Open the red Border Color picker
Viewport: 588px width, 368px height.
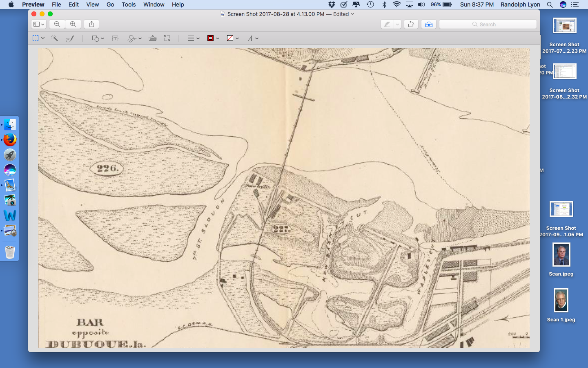pyautogui.click(x=213, y=38)
